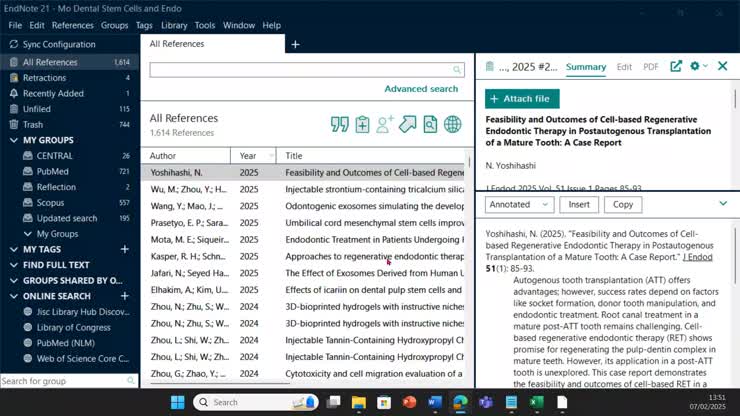Viewport: 740px width, 416px height.
Task: Select PubMed (NLM) online search
Action: coord(70,343)
